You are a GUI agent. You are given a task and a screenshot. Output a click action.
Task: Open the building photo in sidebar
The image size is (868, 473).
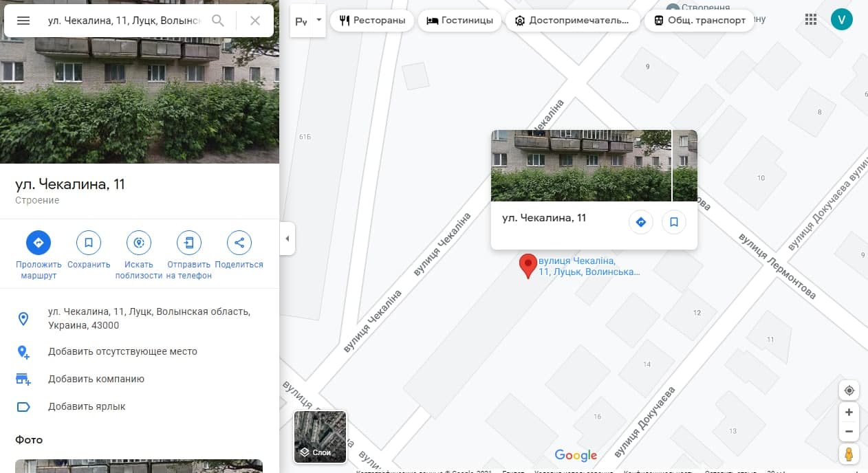[139, 82]
